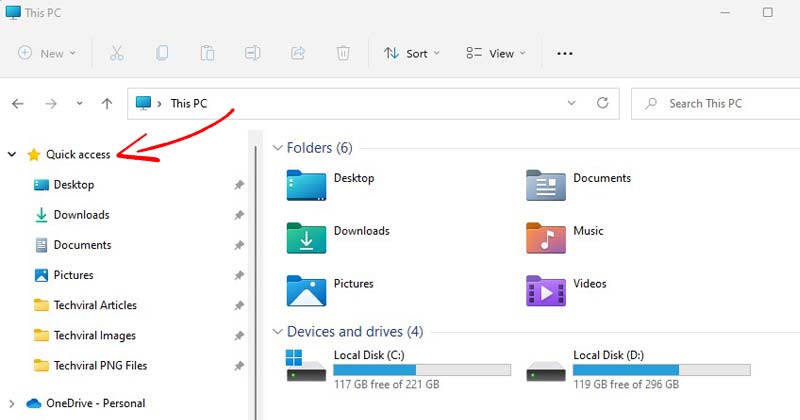This screenshot has height=420, width=800.
Task: Toggle pin icon next to Techvival Articles
Action: pyautogui.click(x=239, y=305)
